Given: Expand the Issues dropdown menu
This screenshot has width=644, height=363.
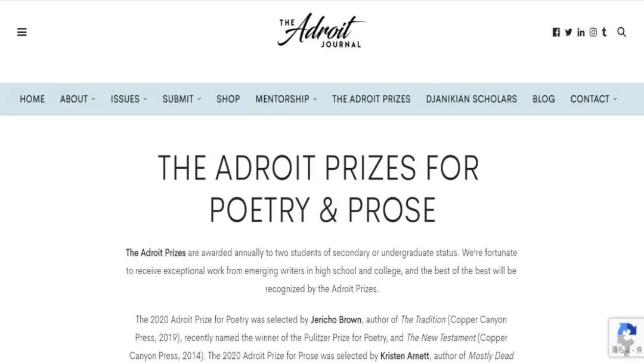Looking at the screenshot, I should (x=129, y=99).
